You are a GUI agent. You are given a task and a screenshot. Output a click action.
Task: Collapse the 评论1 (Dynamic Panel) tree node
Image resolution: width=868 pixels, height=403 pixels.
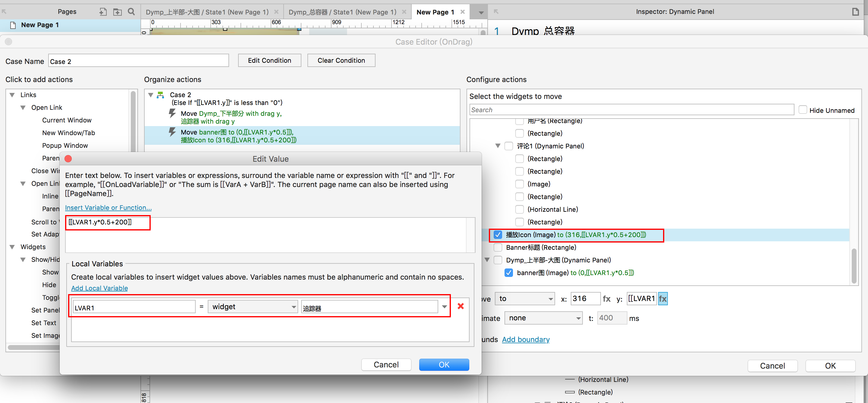pyautogui.click(x=498, y=146)
